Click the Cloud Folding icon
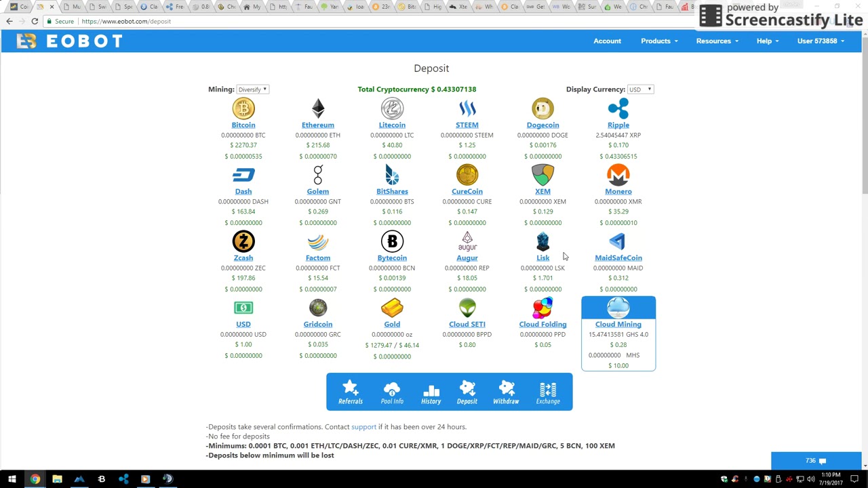This screenshot has height=488, width=868. point(542,308)
